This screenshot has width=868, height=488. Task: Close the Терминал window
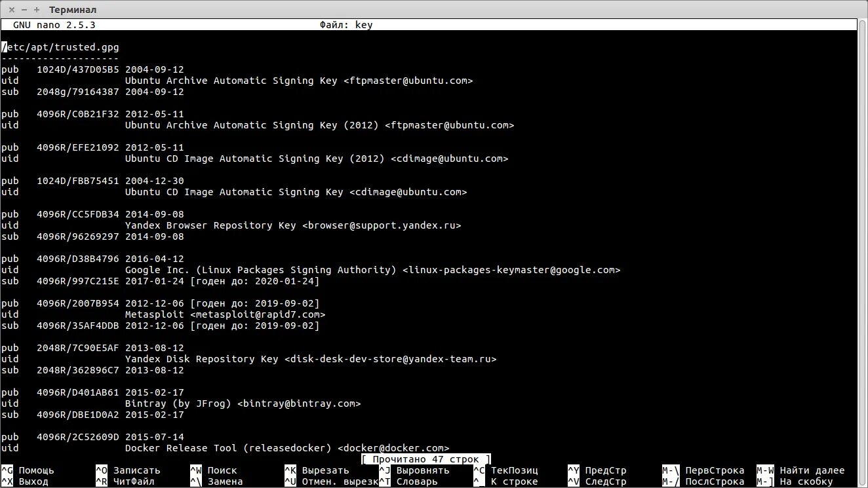[12, 10]
